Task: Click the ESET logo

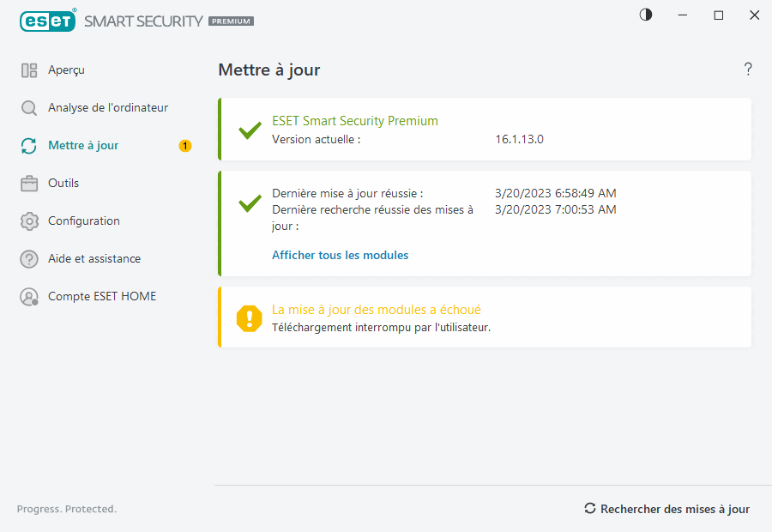Action: (x=47, y=21)
